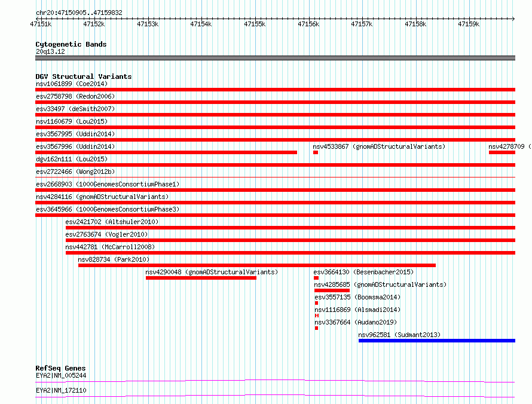Select the thin red line under esv2722466
The height and width of the screenshot is (404, 532).
tap(275, 177)
